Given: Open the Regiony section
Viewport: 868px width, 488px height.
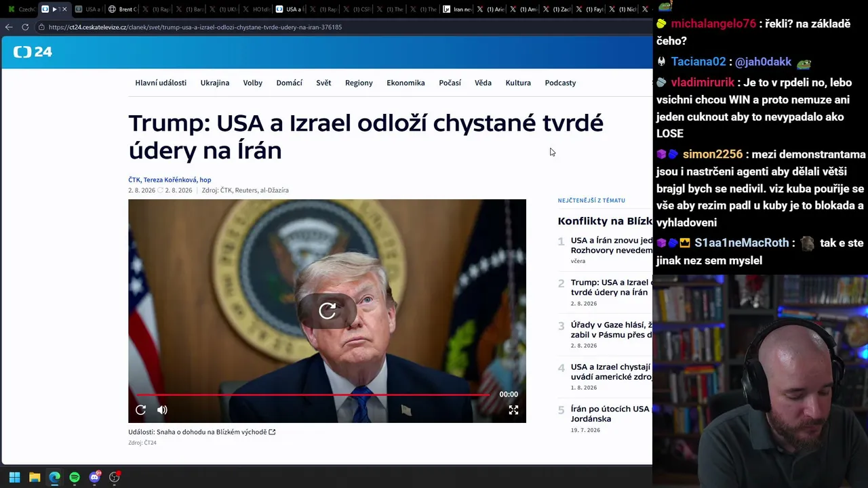Looking at the screenshot, I should pos(359,83).
